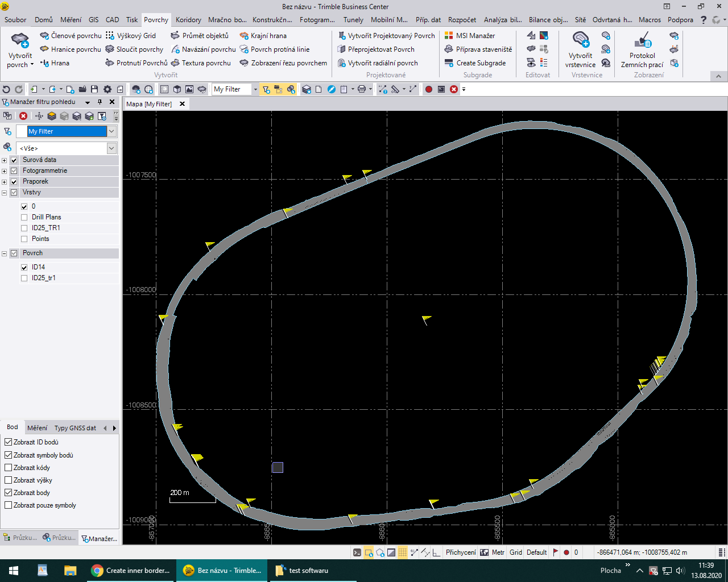Switch to the Měření tab in lower panel
Image resolution: width=728 pixels, height=582 pixels.
pos(37,428)
